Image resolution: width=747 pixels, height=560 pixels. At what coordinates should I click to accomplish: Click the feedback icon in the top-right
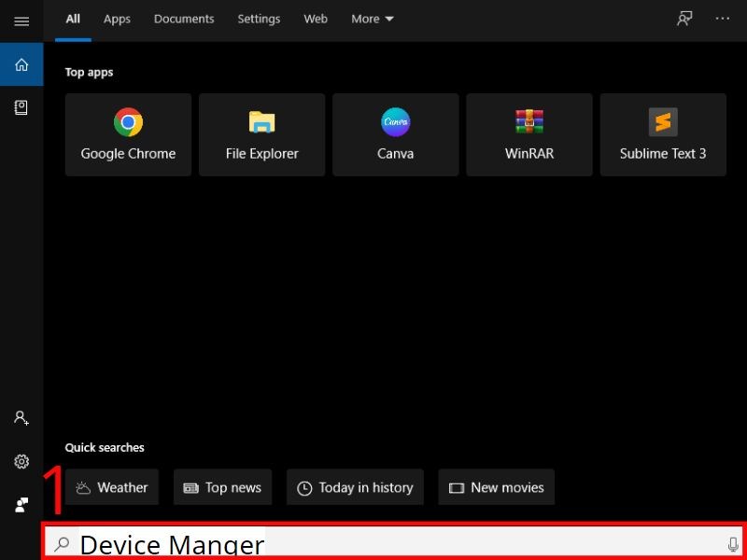(684, 19)
